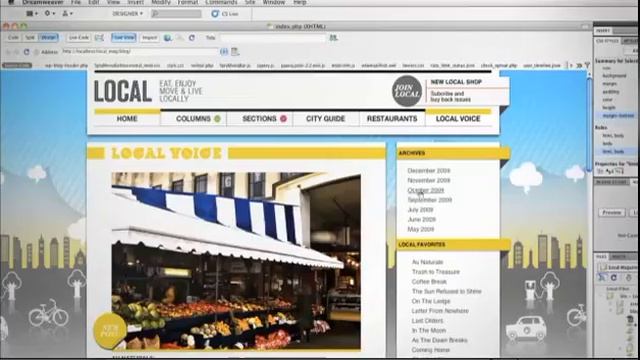The height and width of the screenshot is (360, 640).
Task: Open the Coffee Break favorite link
Action: pyautogui.click(x=429, y=282)
